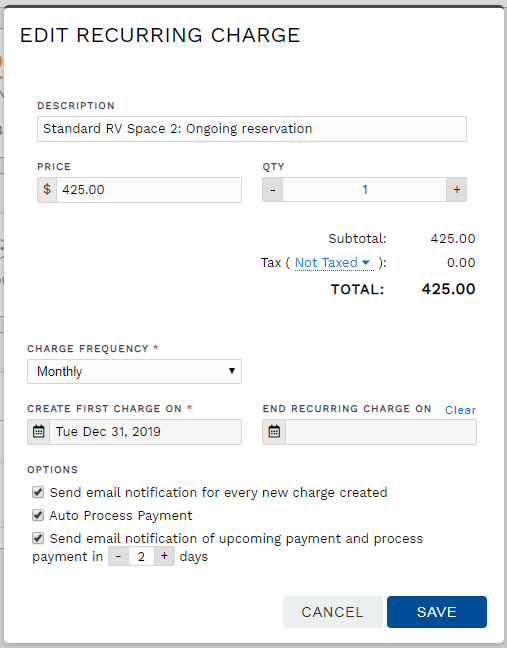Image resolution: width=507 pixels, height=648 pixels.
Task: Expand Charge Frequency Monthly dropdown
Action: tap(134, 371)
